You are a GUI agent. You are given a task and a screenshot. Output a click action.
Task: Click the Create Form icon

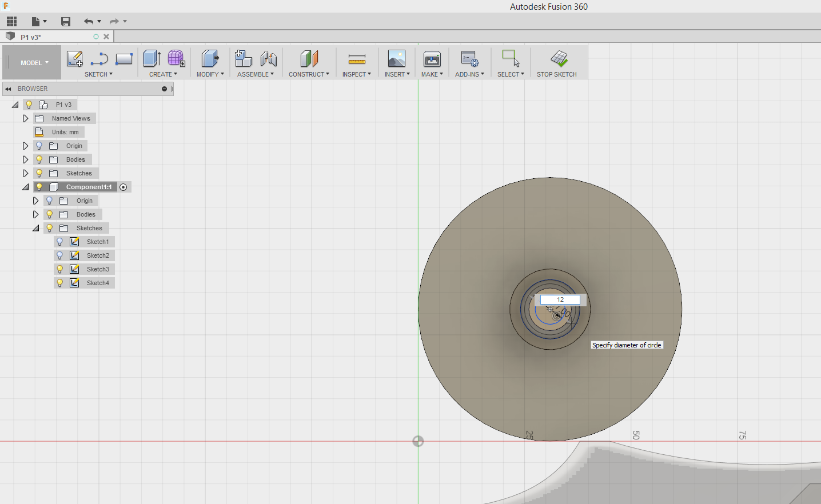[x=176, y=59]
